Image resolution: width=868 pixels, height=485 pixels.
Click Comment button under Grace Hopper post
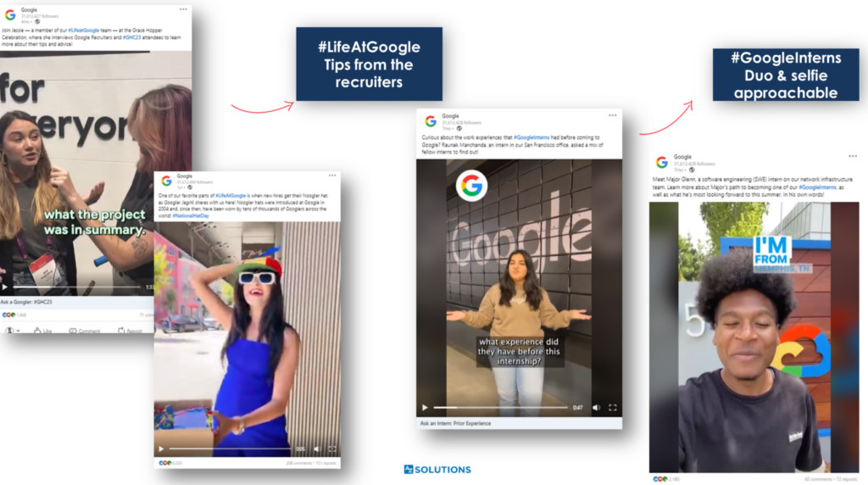point(85,331)
